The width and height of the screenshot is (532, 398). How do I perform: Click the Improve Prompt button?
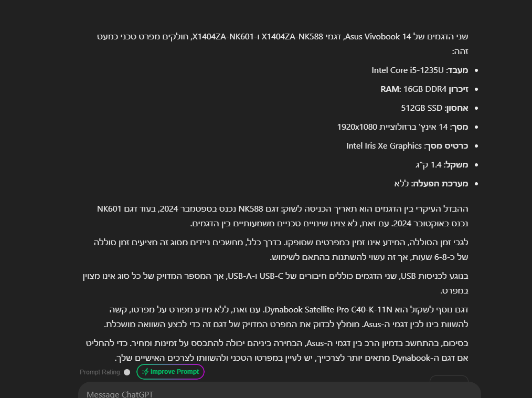click(x=171, y=372)
